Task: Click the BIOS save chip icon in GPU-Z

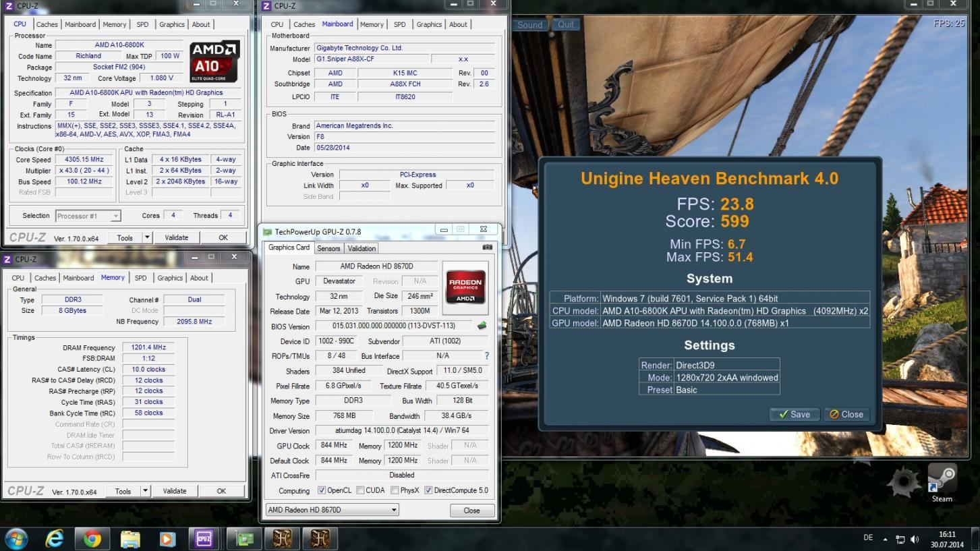Action: coord(482,326)
